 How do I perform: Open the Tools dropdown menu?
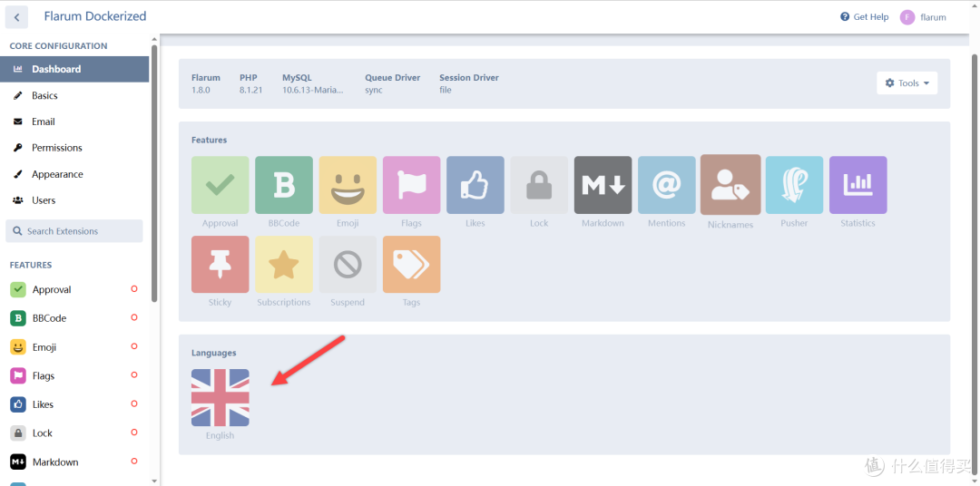tap(906, 83)
